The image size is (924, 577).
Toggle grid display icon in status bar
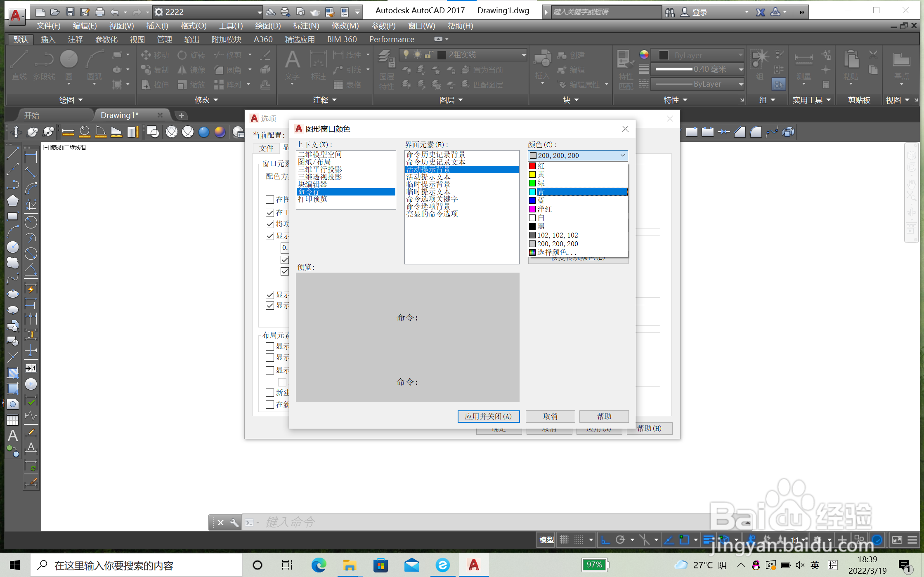click(564, 539)
